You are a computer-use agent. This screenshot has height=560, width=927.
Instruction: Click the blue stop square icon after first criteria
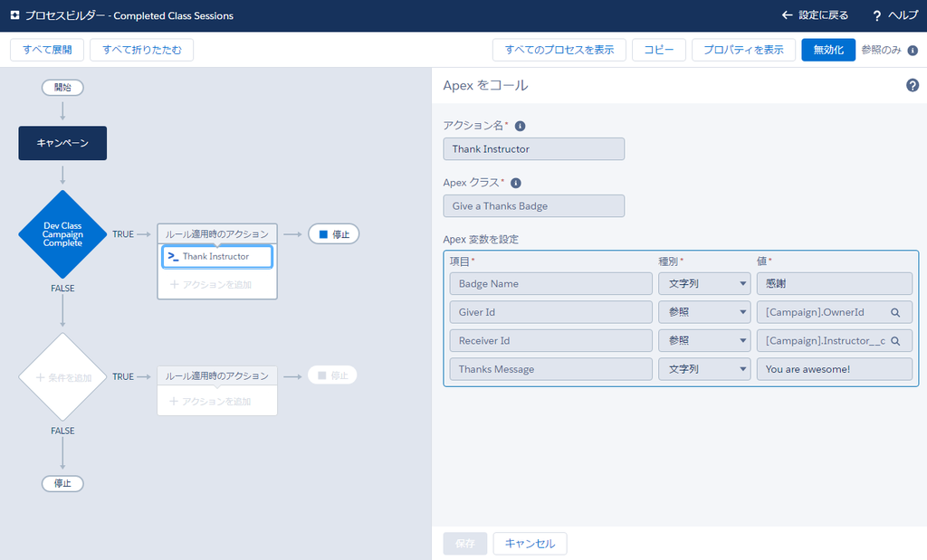pos(323,234)
